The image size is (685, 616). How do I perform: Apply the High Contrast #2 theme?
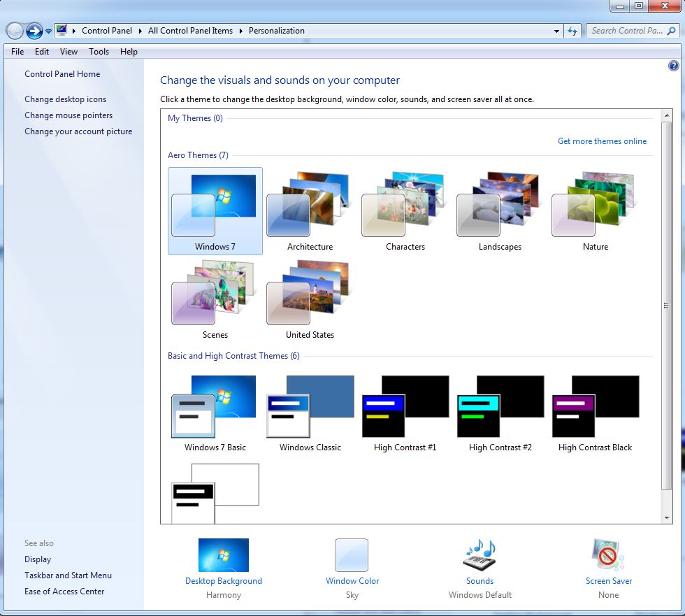500,413
